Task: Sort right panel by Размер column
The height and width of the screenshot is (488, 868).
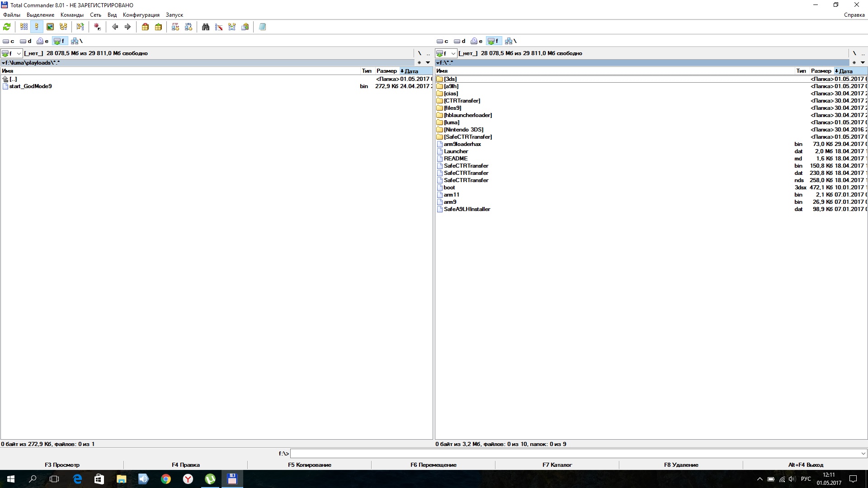Action: (x=821, y=71)
